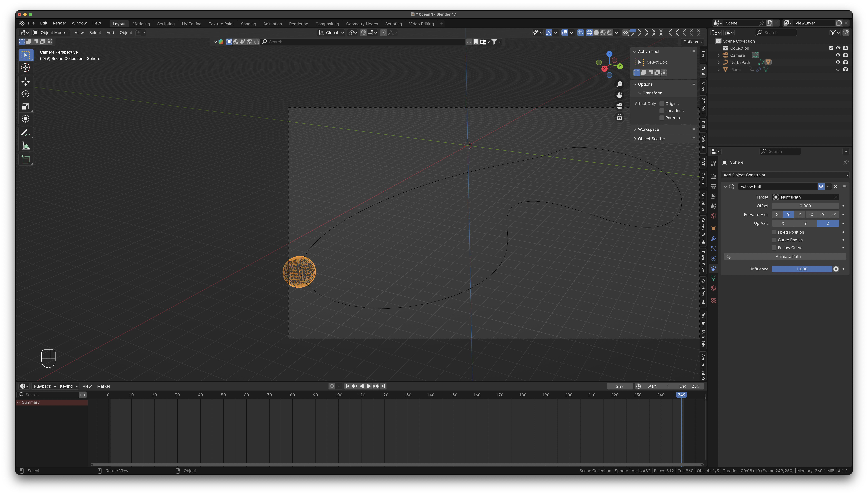Open the Particles properties tab
Viewport: 868px width, 495px height.
713,248
